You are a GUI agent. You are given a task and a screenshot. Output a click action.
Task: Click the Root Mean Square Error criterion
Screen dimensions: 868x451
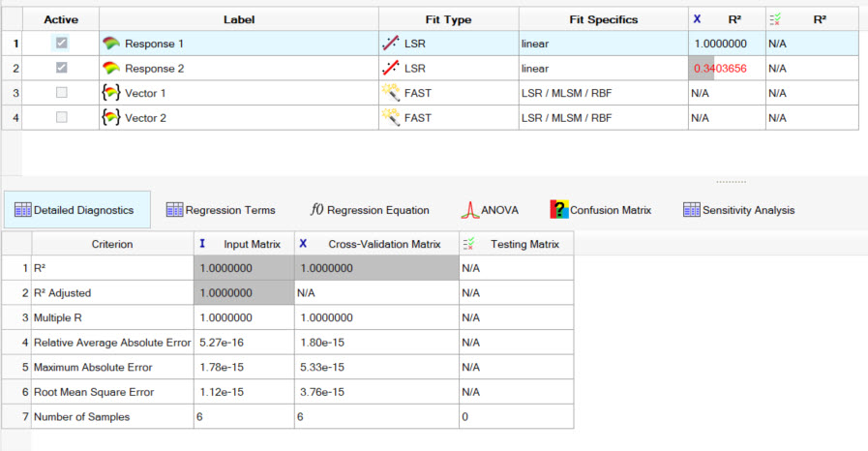[x=112, y=392]
